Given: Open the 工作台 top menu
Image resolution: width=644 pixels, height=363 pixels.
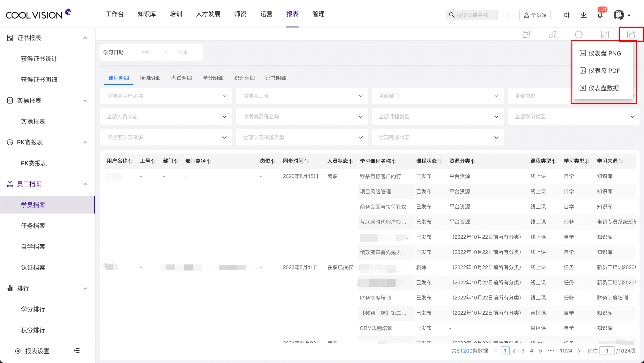Looking at the screenshot, I should [x=114, y=14].
